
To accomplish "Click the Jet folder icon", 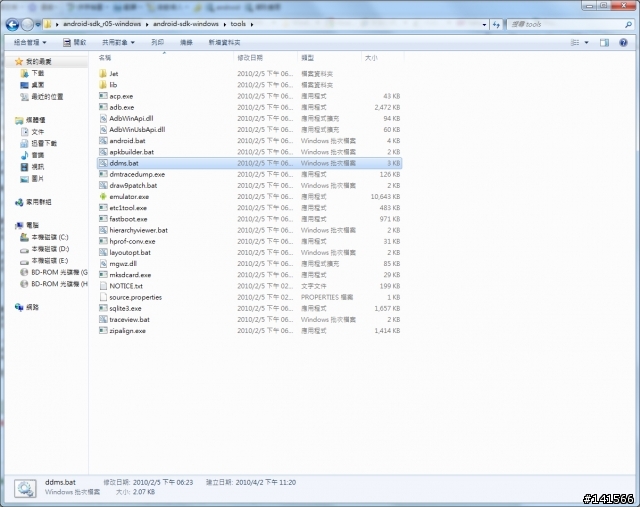I will pyautogui.click(x=103, y=73).
